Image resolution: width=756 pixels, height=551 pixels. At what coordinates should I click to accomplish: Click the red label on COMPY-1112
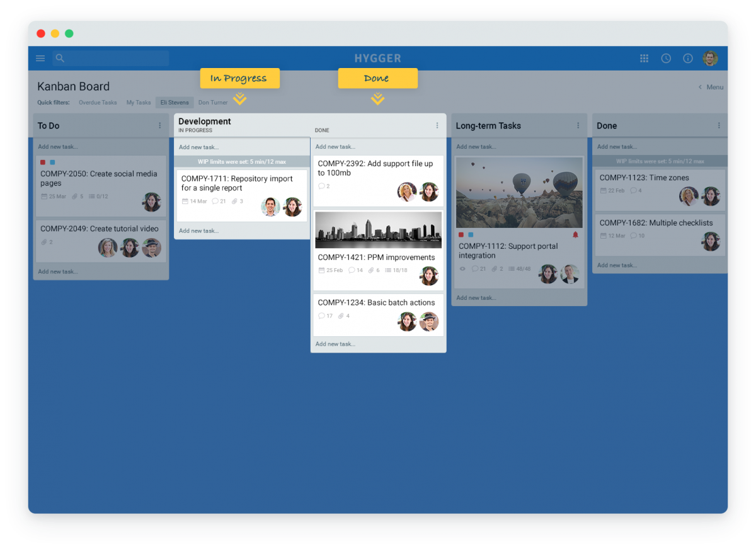(x=461, y=235)
